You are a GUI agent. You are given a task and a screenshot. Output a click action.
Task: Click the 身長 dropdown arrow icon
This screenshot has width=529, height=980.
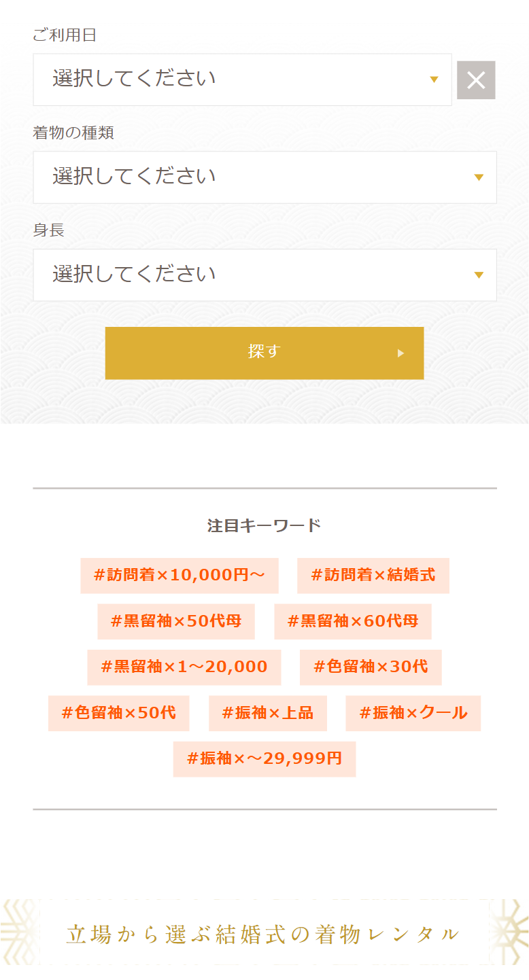[x=479, y=275]
